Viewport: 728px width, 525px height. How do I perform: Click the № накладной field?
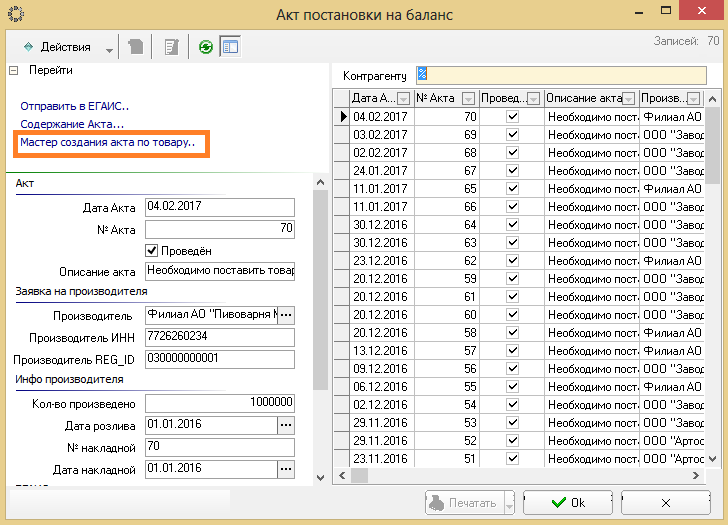click(220, 447)
